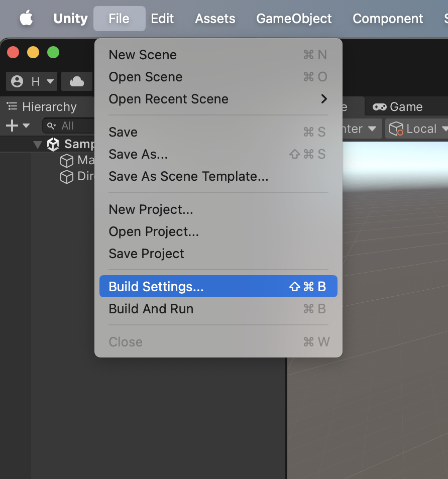Click the Hierarchy search All field
The height and width of the screenshot is (479, 448).
pos(69,126)
